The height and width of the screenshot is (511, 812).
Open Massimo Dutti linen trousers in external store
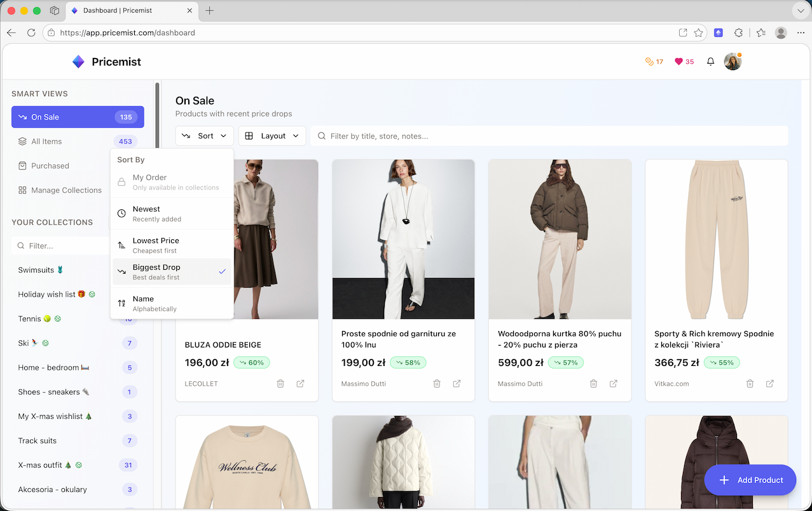tap(457, 383)
